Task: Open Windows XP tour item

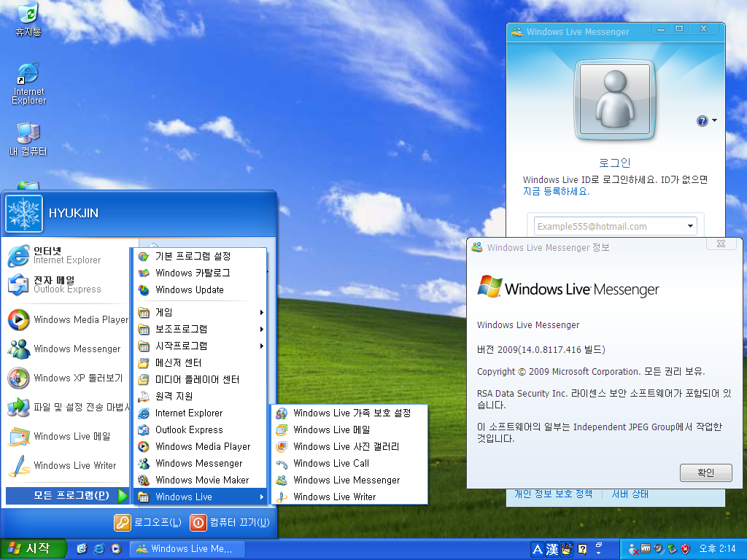Action: [x=68, y=378]
